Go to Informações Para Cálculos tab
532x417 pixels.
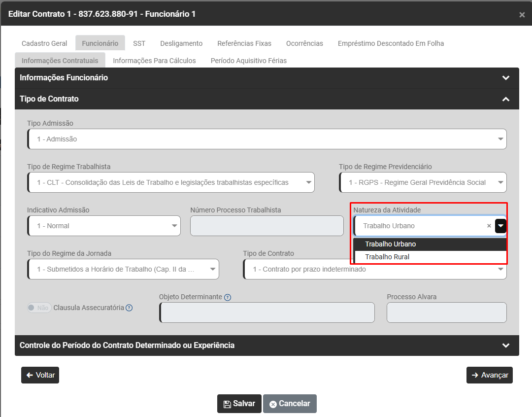(x=154, y=61)
